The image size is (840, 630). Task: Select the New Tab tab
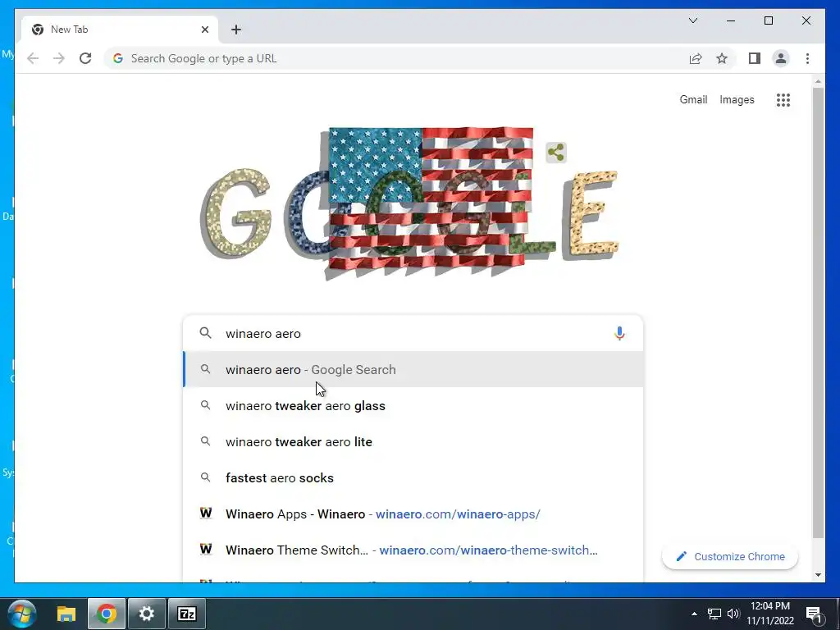click(x=120, y=30)
